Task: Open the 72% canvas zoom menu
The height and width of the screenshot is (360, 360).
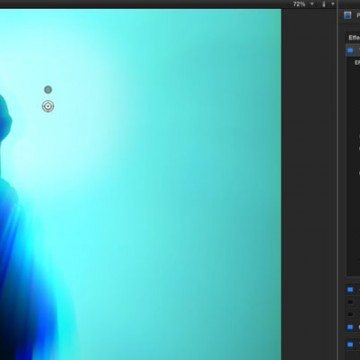Action: 299,4
